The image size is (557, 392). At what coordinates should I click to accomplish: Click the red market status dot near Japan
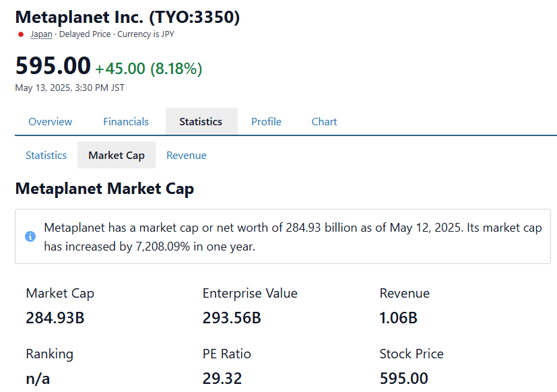[x=20, y=34]
